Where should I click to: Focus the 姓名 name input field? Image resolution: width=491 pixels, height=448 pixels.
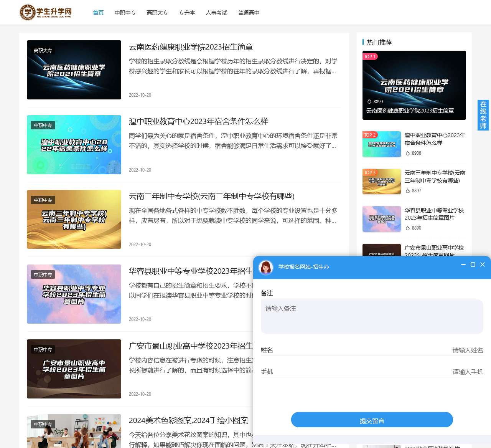372,350
